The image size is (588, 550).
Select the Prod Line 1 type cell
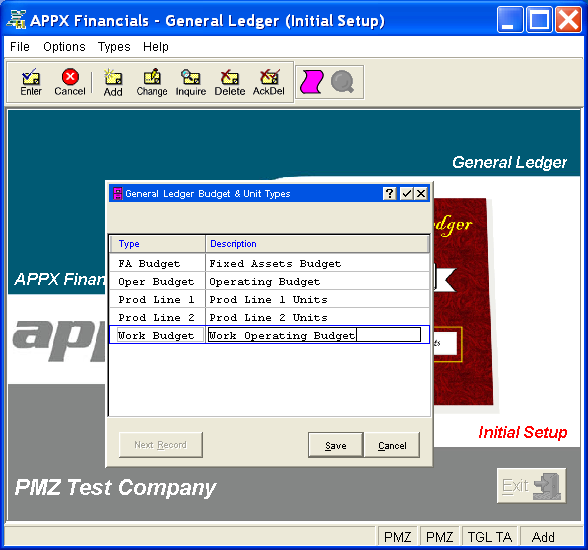coord(158,299)
